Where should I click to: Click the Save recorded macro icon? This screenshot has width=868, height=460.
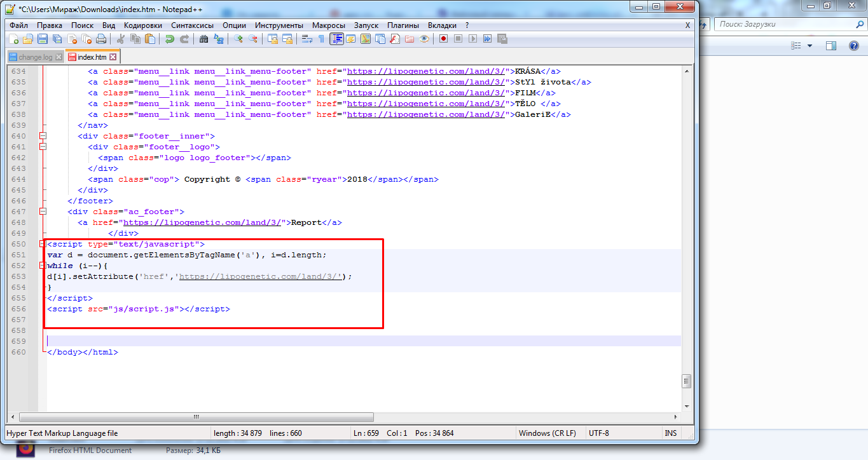tap(502, 39)
